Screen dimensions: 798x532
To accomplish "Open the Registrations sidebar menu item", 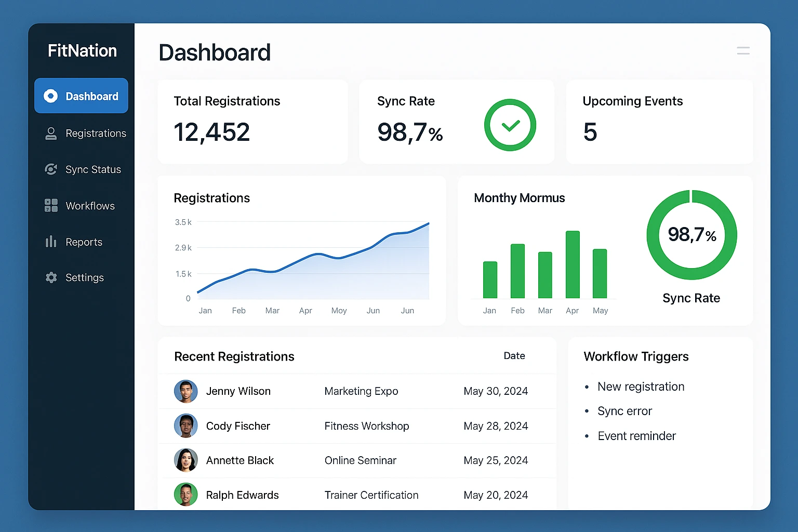I will click(x=96, y=134).
